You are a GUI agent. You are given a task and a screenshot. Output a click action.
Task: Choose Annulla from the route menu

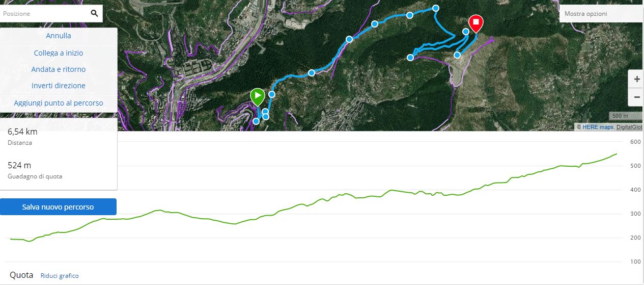pyautogui.click(x=59, y=36)
